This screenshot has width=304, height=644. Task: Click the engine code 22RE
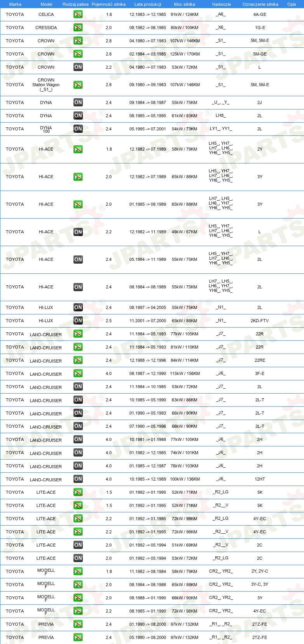tap(260, 360)
